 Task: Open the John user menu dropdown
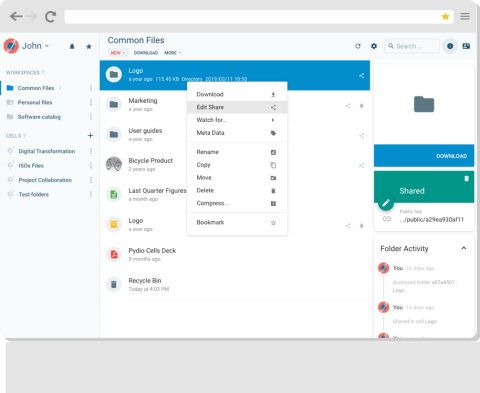pos(35,46)
